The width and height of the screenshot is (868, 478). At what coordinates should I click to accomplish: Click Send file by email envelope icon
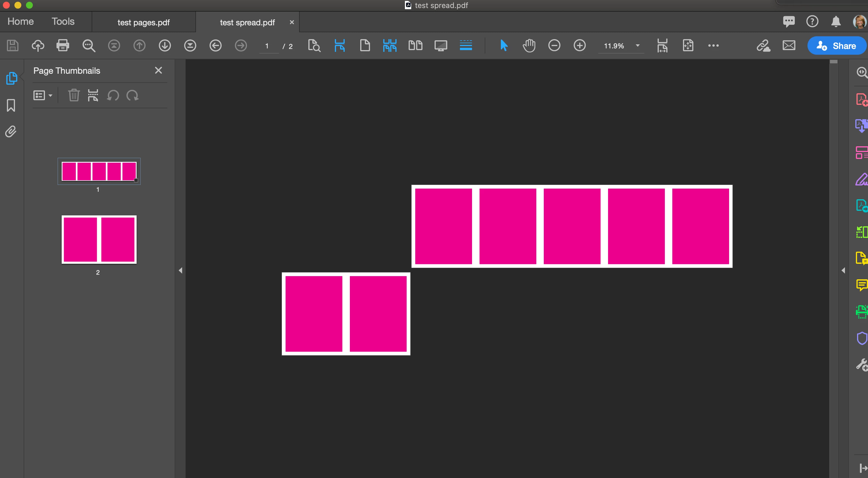[x=789, y=45]
